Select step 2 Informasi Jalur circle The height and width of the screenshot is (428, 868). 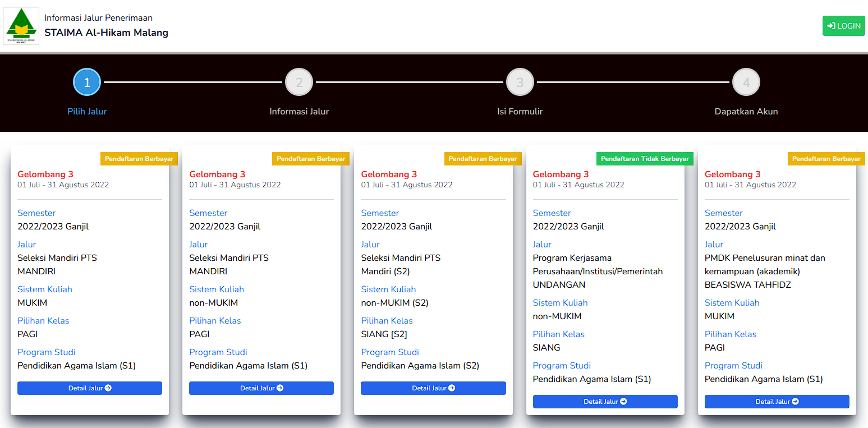(299, 82)
